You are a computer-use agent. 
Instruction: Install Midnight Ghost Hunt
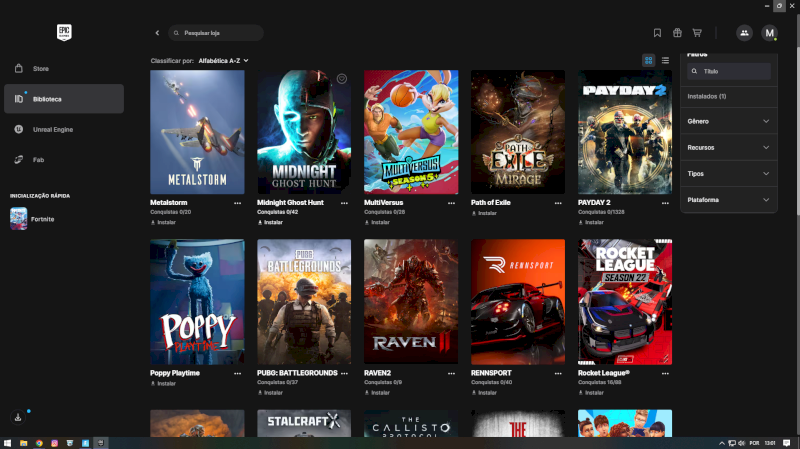(270, 222)
